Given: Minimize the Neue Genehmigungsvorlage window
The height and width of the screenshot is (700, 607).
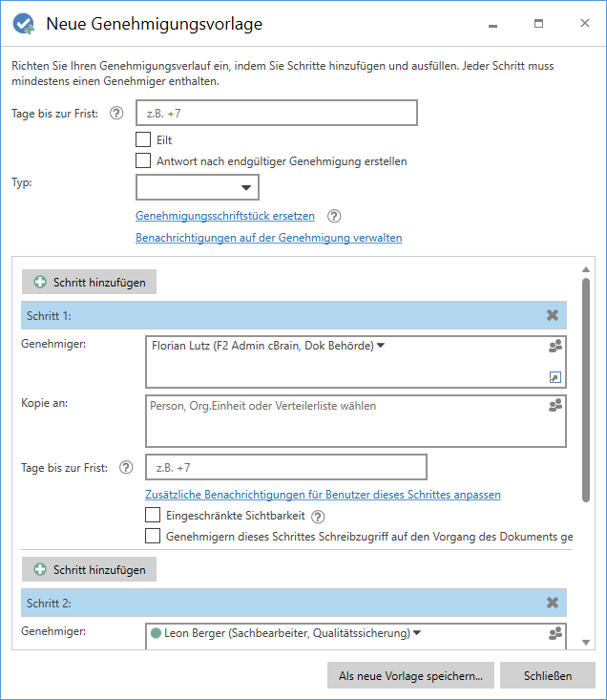Looking at the screenshot, I should 492,24.
